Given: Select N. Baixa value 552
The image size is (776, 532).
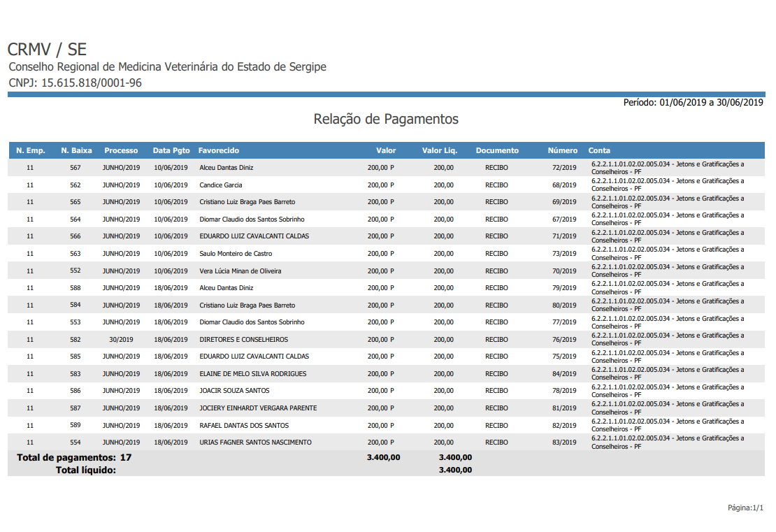Looking at the screenshot, I should (76, 271).
